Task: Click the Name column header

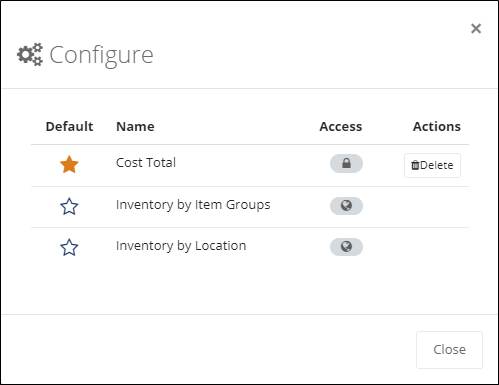Action: coord(135,127)
